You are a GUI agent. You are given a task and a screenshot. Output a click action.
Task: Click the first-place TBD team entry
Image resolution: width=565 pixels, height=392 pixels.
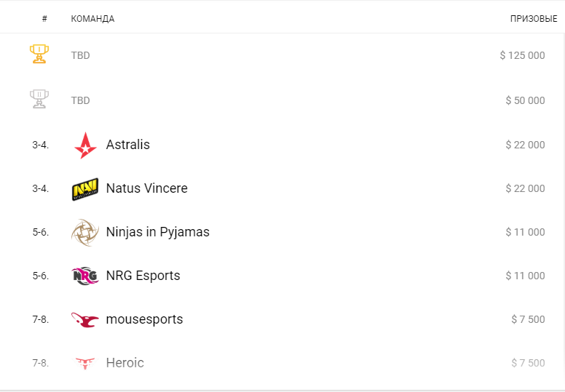(80, 55)
